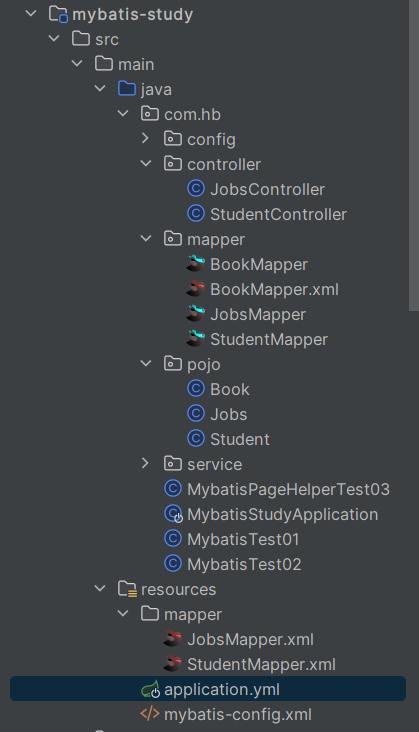Click the Student class icon
The image size is (419, 732).
click(196, 438)
